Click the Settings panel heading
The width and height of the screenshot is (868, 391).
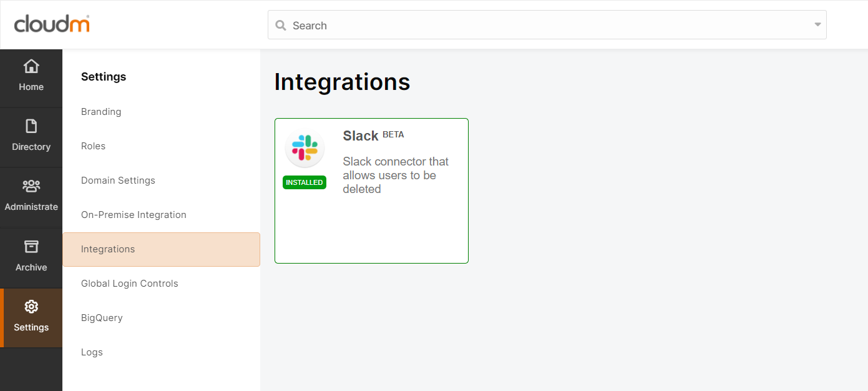click(x=104, y=77)
